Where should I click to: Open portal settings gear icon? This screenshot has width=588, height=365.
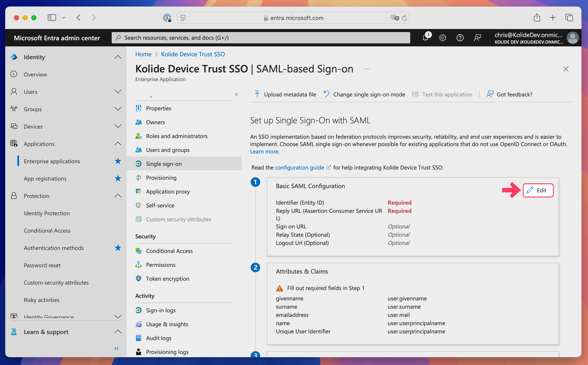442,38
